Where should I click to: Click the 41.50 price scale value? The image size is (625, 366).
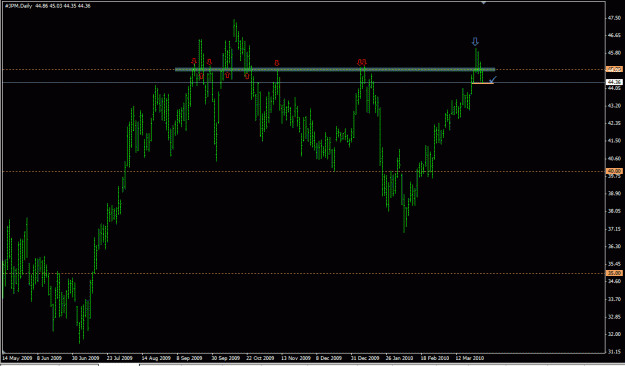tap(614, 141)
